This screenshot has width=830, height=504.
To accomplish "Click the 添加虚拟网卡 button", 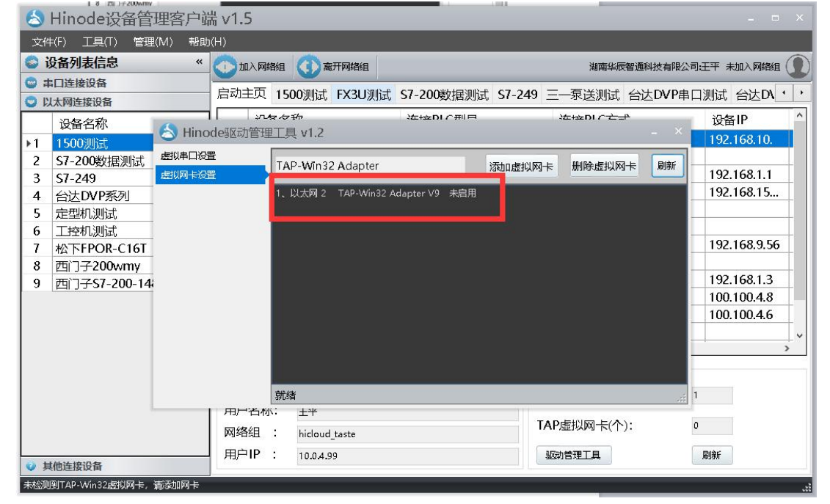I will click(521, 167).
